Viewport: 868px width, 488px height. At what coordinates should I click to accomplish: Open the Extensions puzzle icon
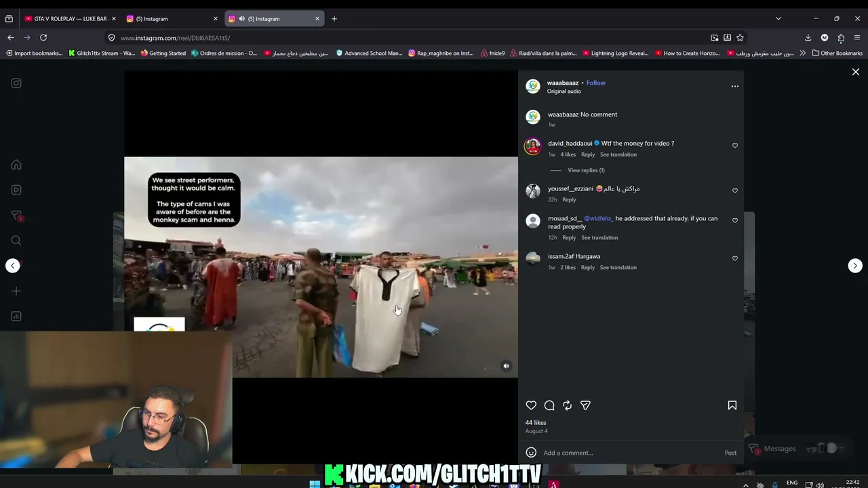coord(841,38)
